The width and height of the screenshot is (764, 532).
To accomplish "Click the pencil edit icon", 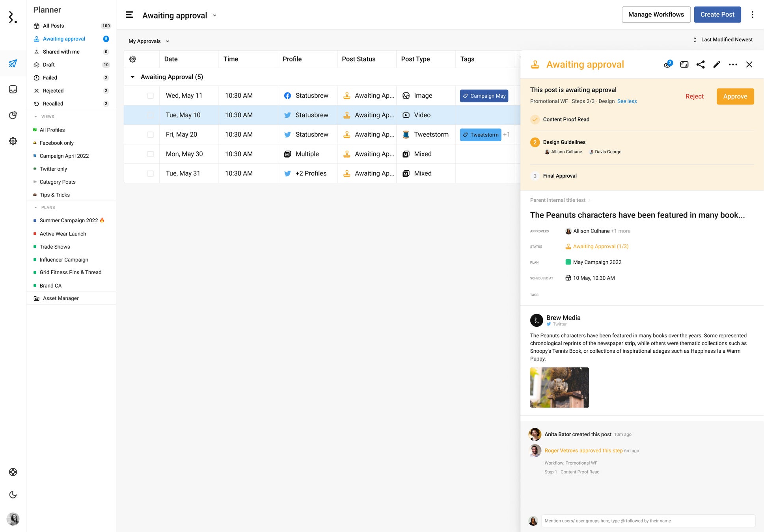I will (717, 65).
